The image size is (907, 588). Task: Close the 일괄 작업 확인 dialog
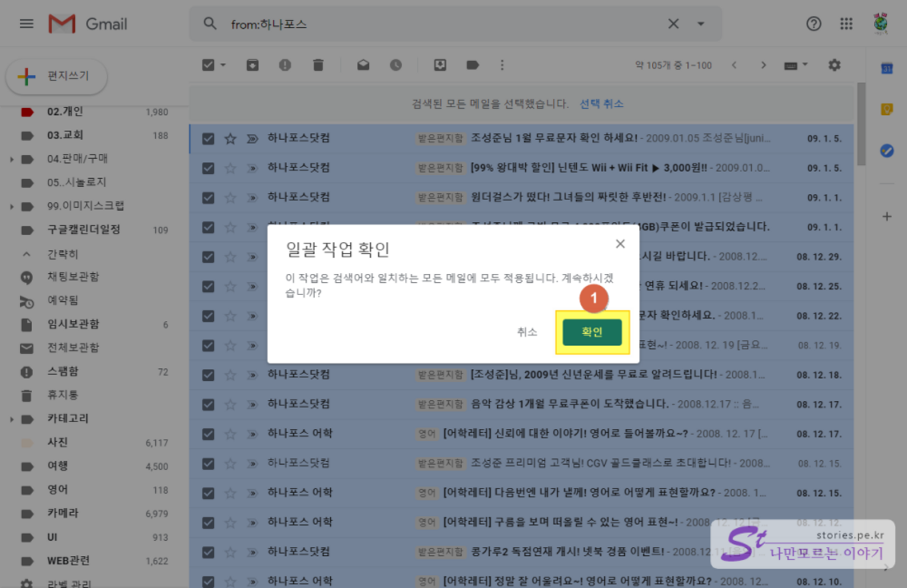coord(620,244)
